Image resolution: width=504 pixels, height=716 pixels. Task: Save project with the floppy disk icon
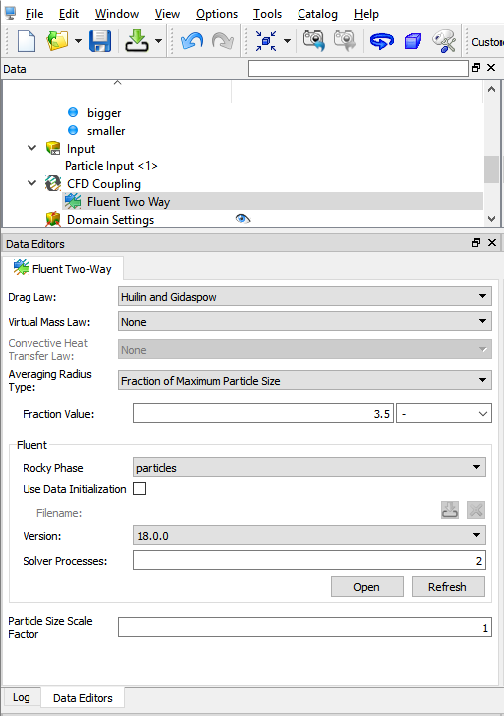(100, 41)
